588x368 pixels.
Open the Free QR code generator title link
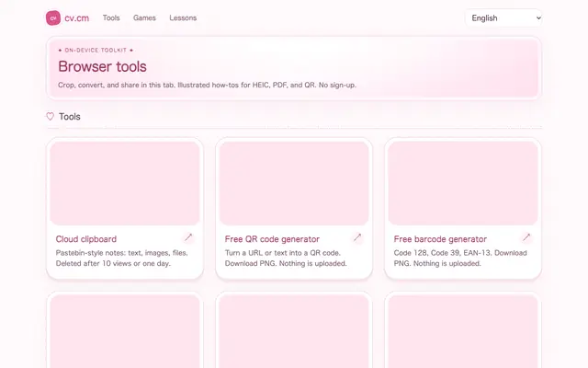tap(272, 239)
